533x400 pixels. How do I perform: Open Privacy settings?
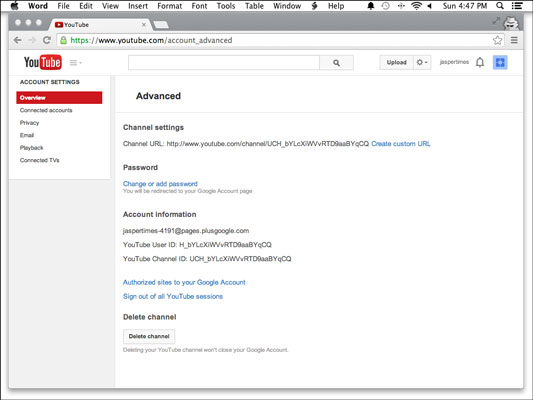pos(29,123)
